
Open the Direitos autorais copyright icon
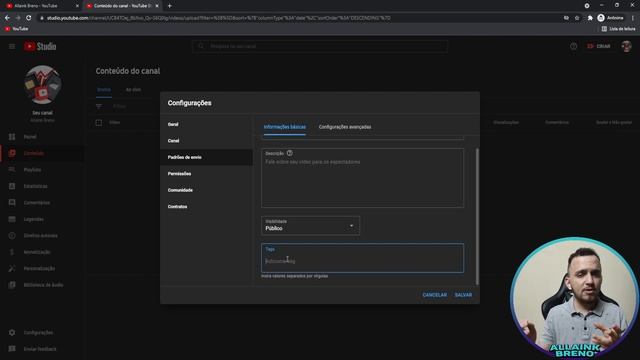[12, 236]
